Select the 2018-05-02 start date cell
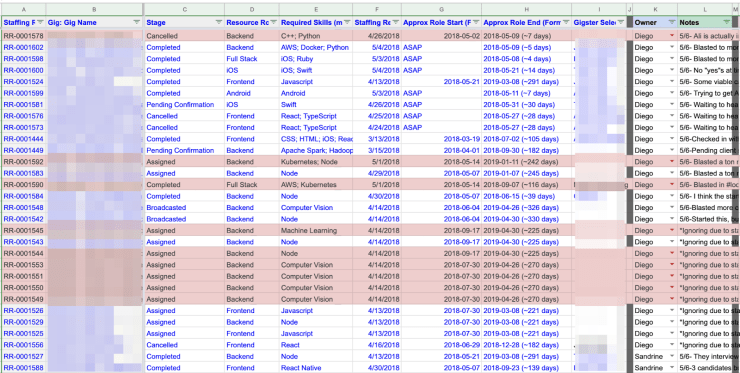 pos(442,36)
